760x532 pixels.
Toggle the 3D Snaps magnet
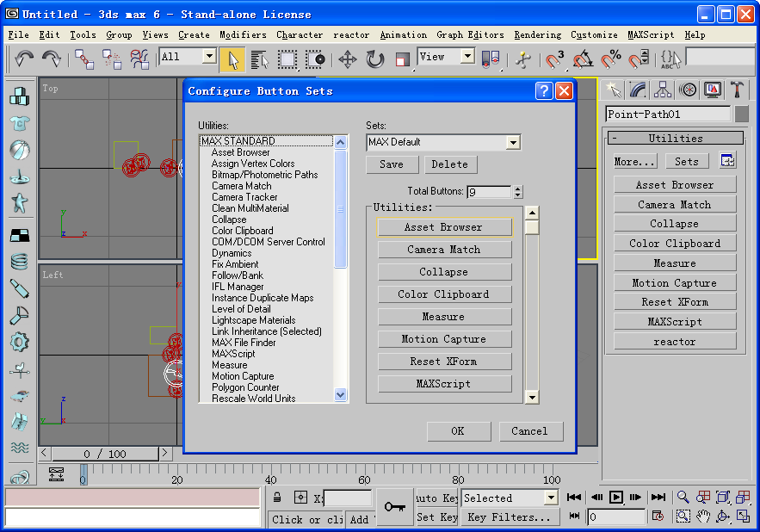point(554,59)
